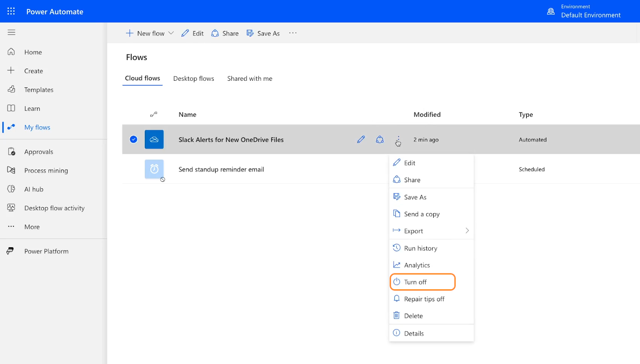Screen dimensions: 640x364
Task: Open Details from the context menu
Action: pos(431,333)
